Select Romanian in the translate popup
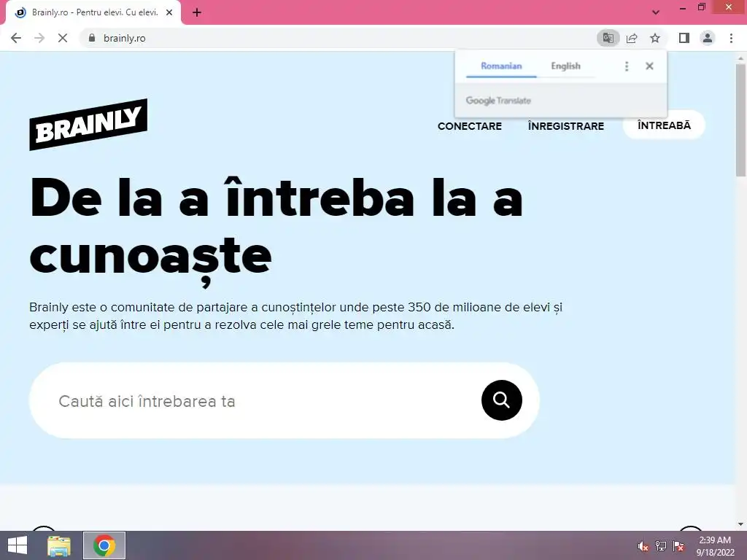Viewport: 747px width, 560px height. point(501,66)
